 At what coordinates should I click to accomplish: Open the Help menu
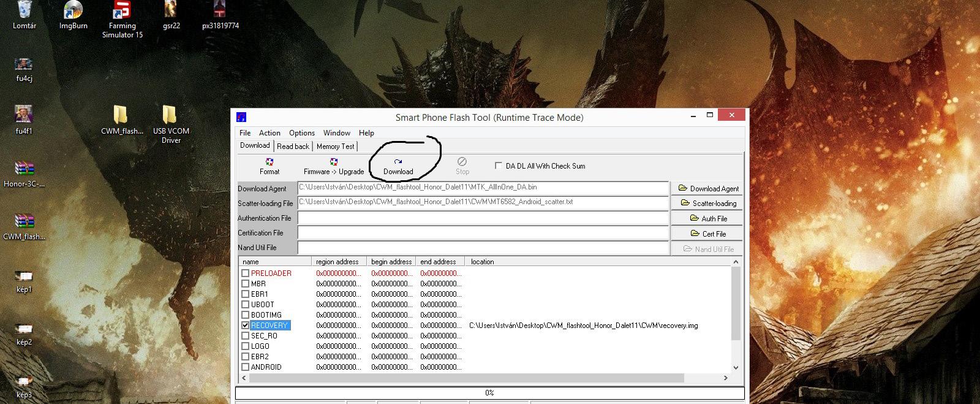click(x=366, y=133)
